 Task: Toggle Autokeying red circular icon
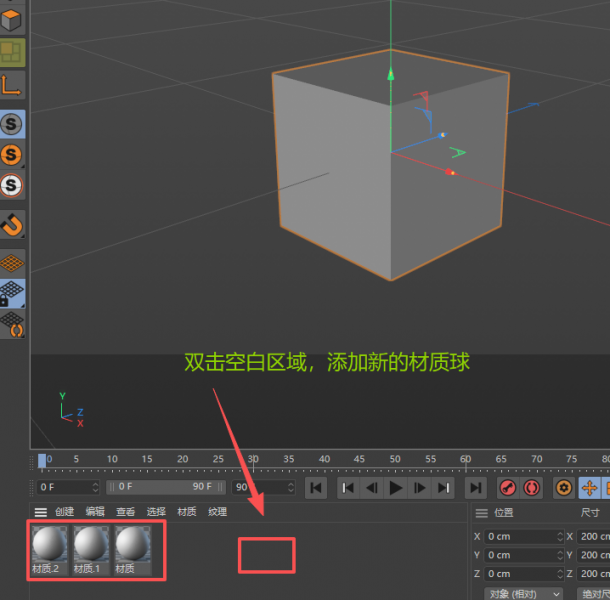point(532,488)
